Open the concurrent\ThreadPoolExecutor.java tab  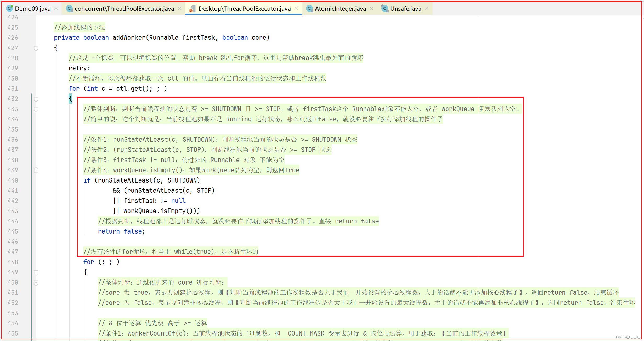click(x=124, y=9)
